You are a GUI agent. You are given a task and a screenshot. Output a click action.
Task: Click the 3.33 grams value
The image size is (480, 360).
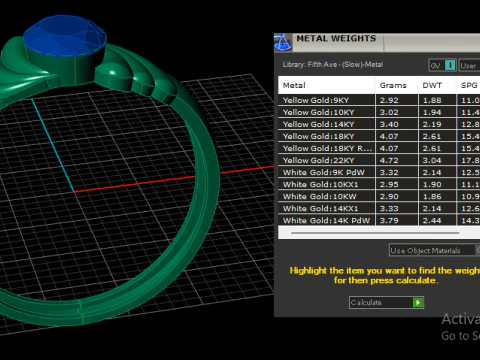pos(389,208)
